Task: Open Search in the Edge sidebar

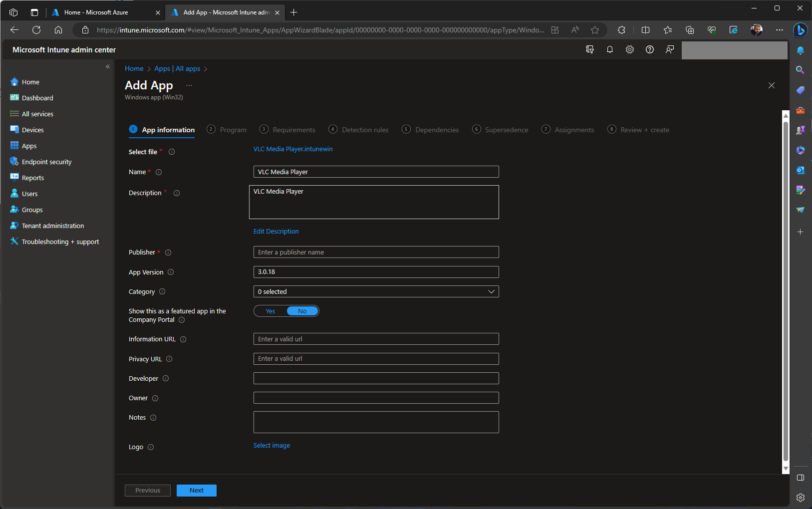Action: [x=800, y=70]
